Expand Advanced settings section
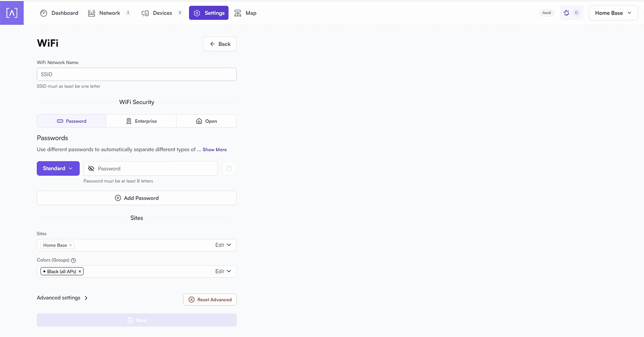This screenshot has width=644, height=337. pos(62,298)
